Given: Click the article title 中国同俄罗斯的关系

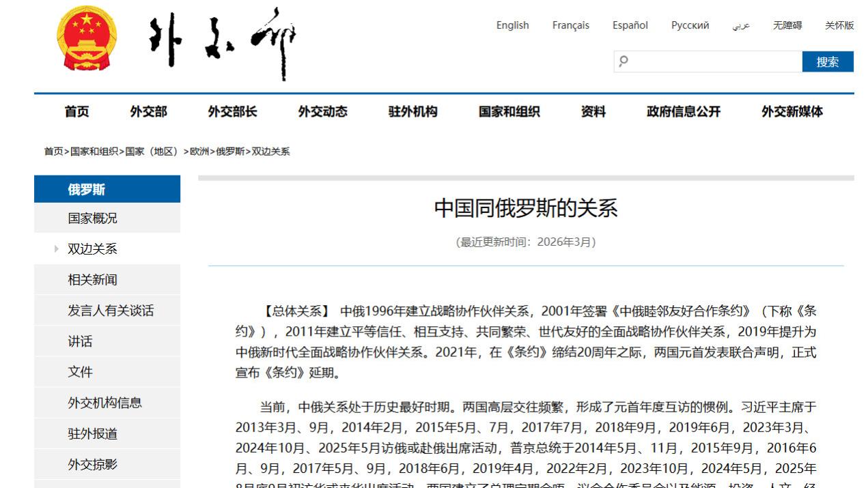Looking at the screenshot, I should tap(526, 208).
